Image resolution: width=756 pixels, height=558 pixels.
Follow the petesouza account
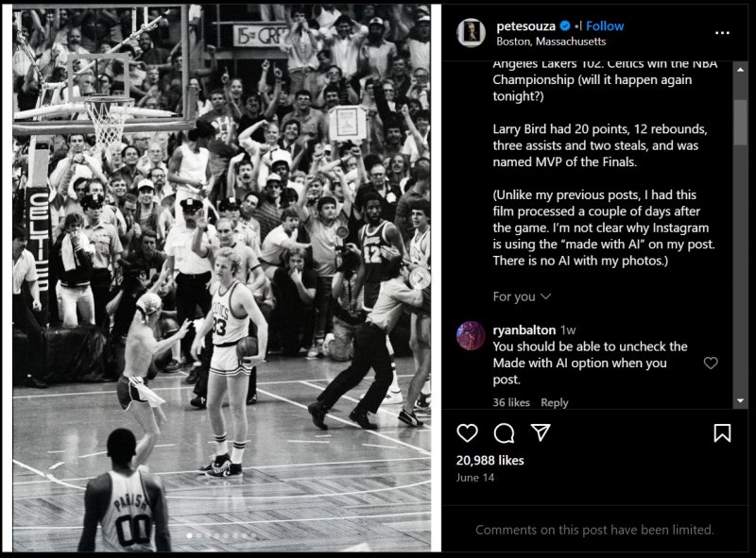point(605,26)
